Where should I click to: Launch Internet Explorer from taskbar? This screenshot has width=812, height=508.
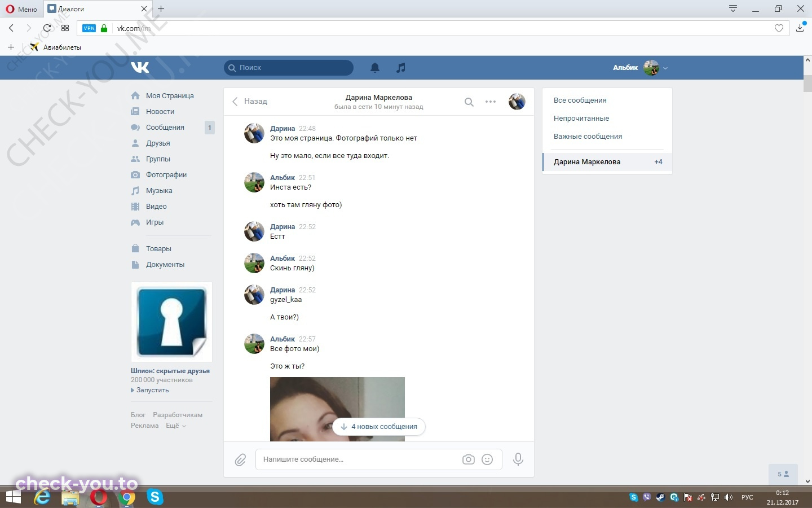point(42,497)
